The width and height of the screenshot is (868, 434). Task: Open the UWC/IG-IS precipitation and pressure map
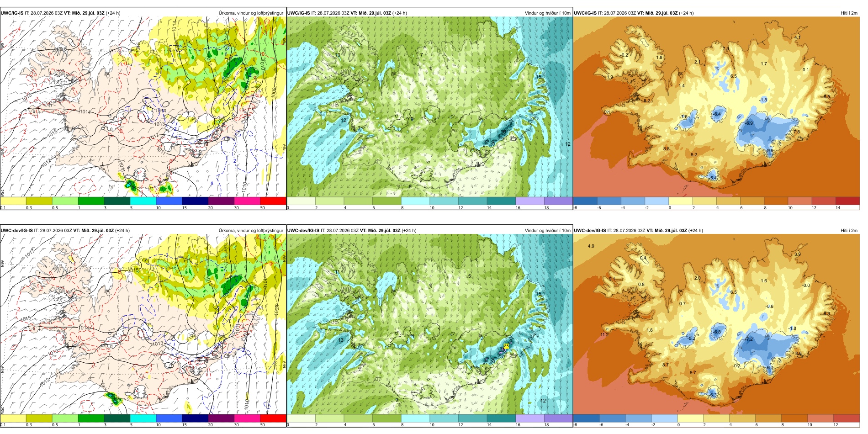click(143, 107)
